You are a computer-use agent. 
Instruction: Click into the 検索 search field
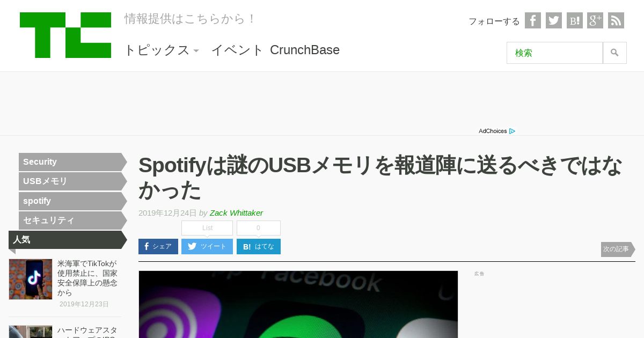(x=555, y=53)
